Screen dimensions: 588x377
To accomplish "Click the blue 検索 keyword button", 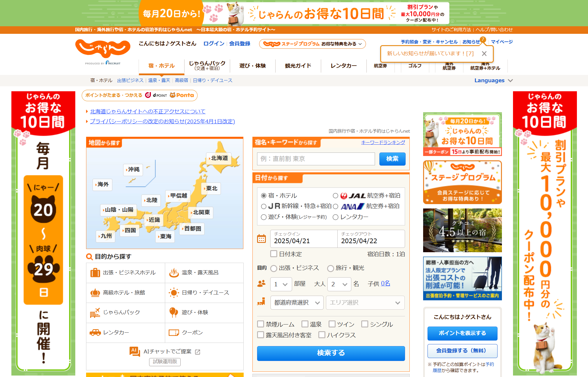I will pos(392,159).
